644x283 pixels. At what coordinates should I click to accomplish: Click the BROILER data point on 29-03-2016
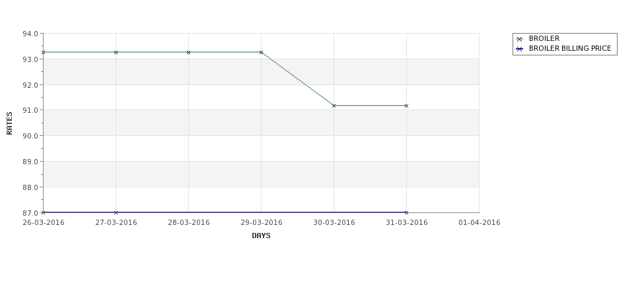click(261, 53)
